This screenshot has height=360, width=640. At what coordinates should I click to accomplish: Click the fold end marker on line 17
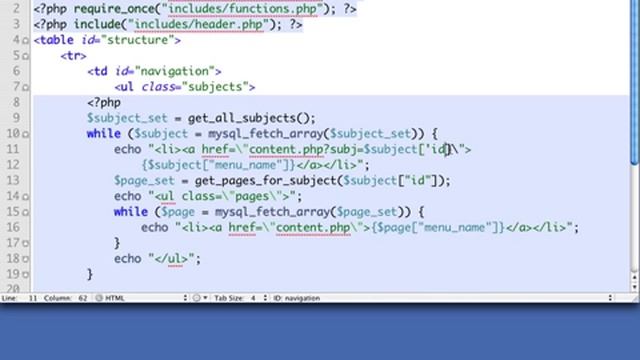pyautogui.click(x=25, y=244)
